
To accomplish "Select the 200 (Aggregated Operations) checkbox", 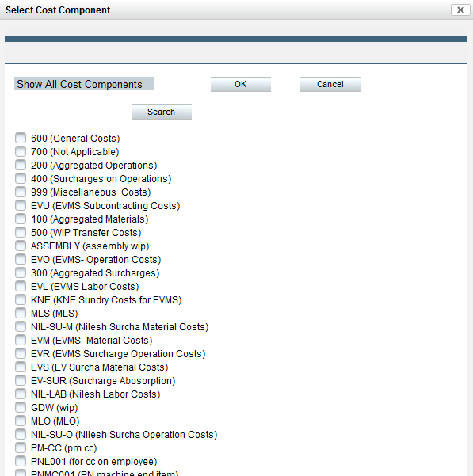I will [x=21, y=165].
